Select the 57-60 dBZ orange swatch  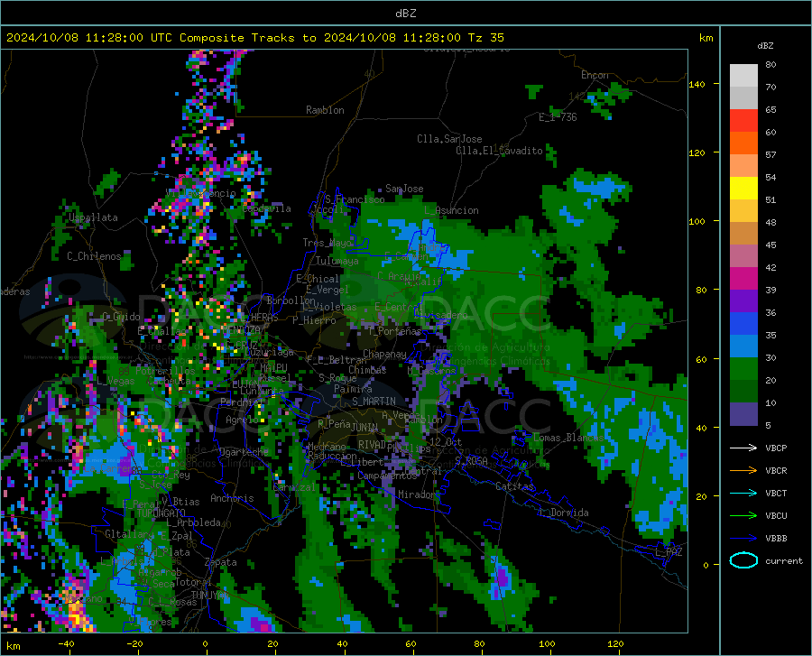[x=743, y=143]
